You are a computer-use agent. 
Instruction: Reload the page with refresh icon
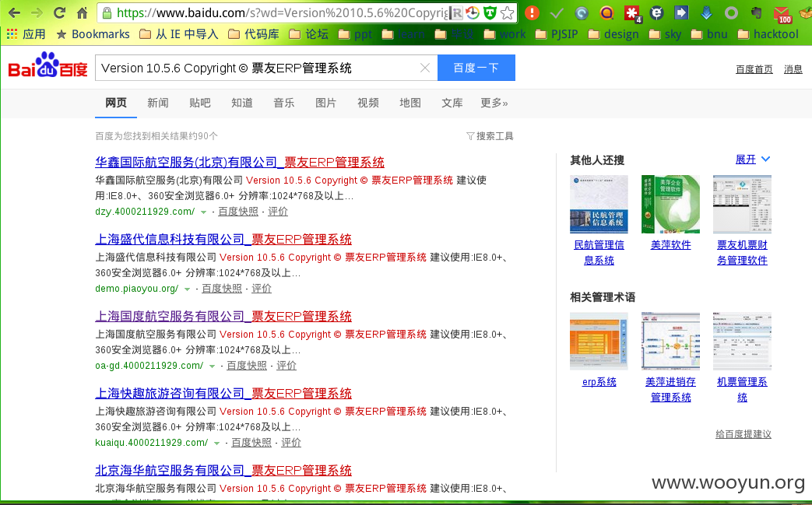point(59,13)
